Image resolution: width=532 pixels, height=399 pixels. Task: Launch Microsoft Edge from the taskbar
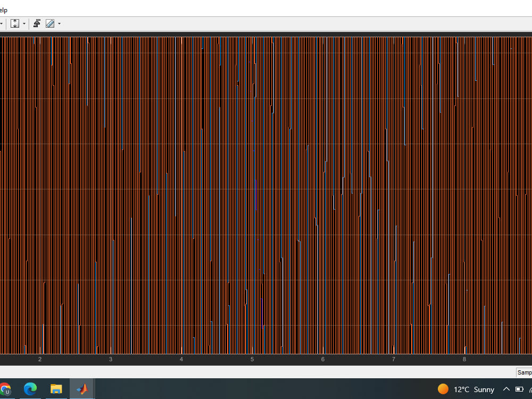coord(30,389)
